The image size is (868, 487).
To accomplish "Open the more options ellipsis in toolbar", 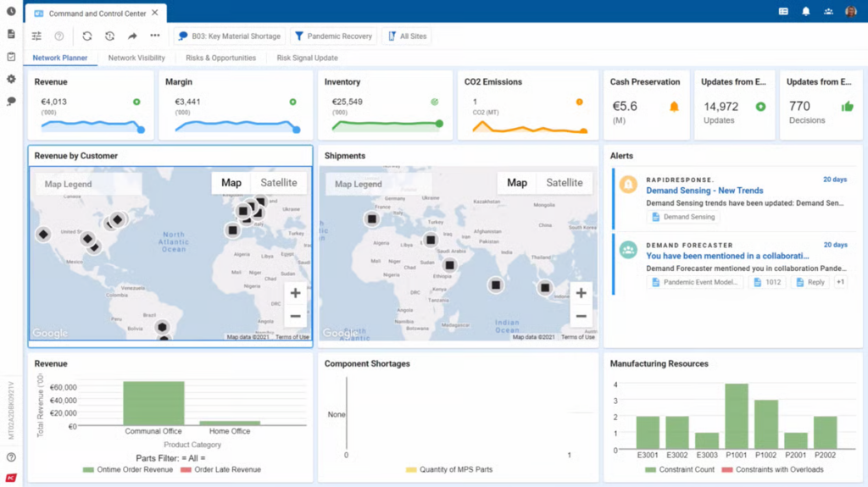I will tap(154, 36).
